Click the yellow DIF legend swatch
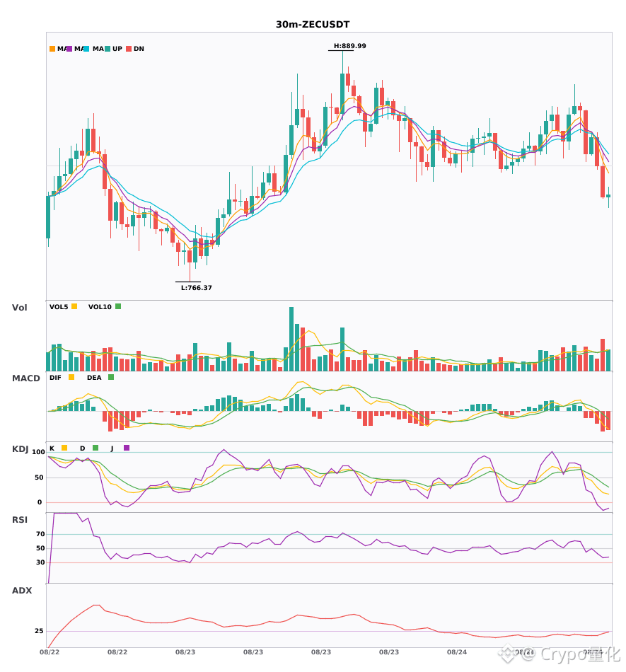This screenshot has height=672, width=626. [x=71, y=377]
